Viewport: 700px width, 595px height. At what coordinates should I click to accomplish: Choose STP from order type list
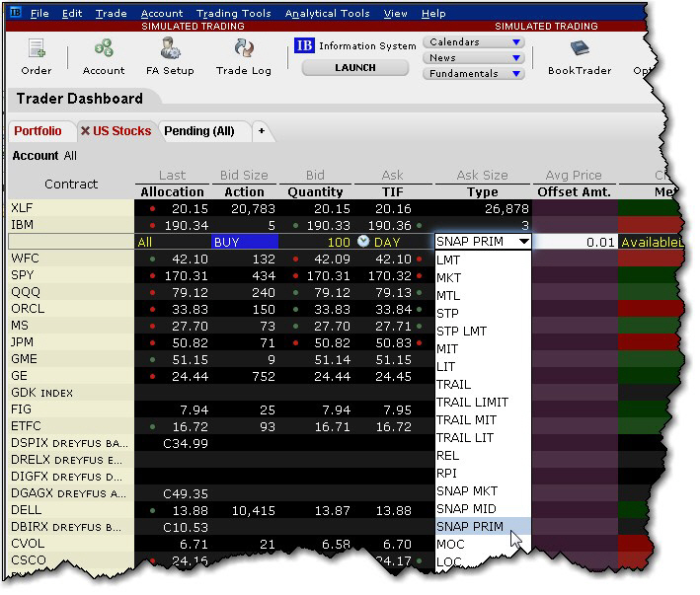(483, 313)
